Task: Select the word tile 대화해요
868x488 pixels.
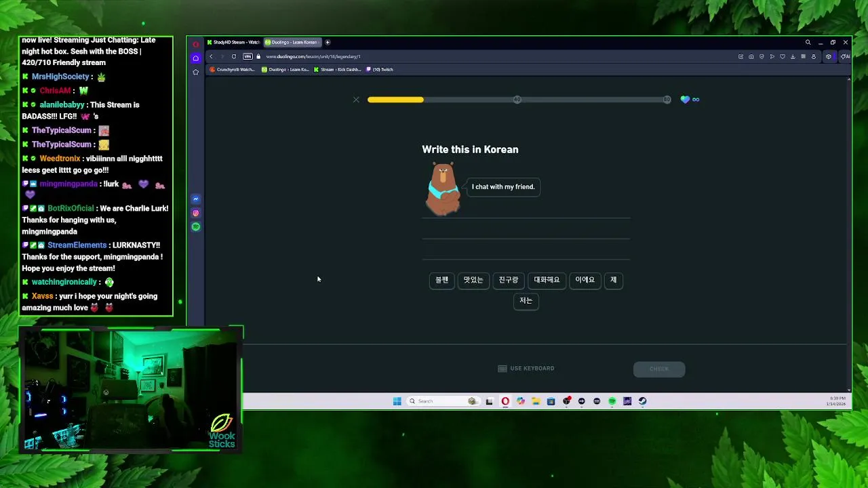Action: pyautogui.click(x=547, y=280)
